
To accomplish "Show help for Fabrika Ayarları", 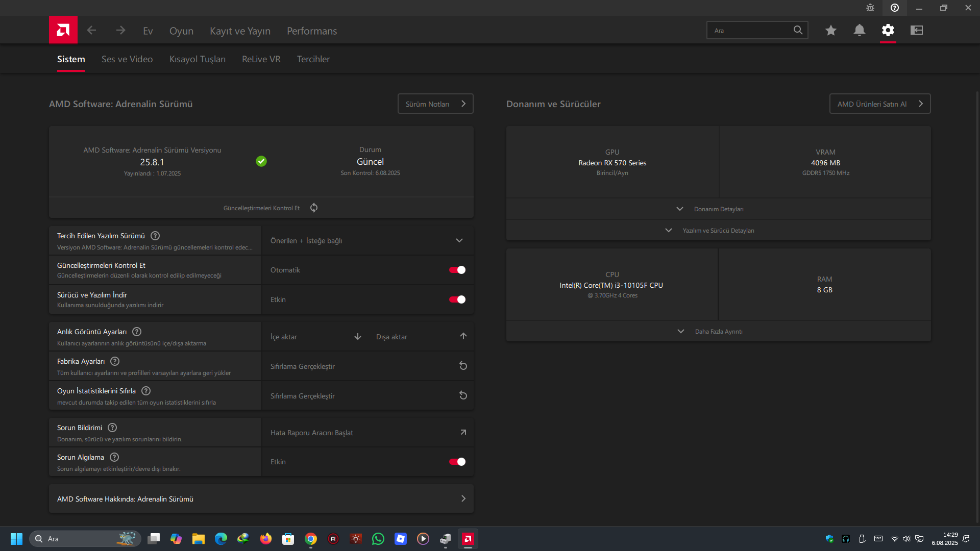I will [x=115, y=361].
